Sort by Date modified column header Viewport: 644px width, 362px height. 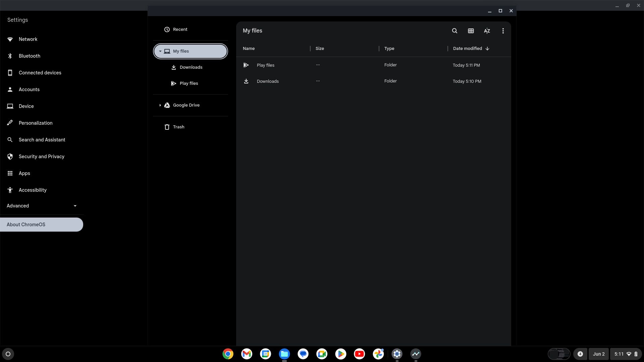(467, 49)
